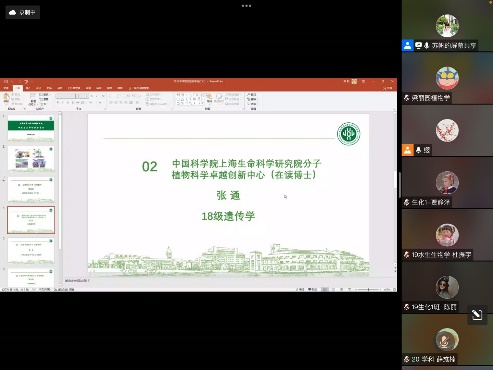Toggle slideshow view button in the status bar
Image resolution: width=493 pixels, height=370 pixels.
tap(349, 290)
